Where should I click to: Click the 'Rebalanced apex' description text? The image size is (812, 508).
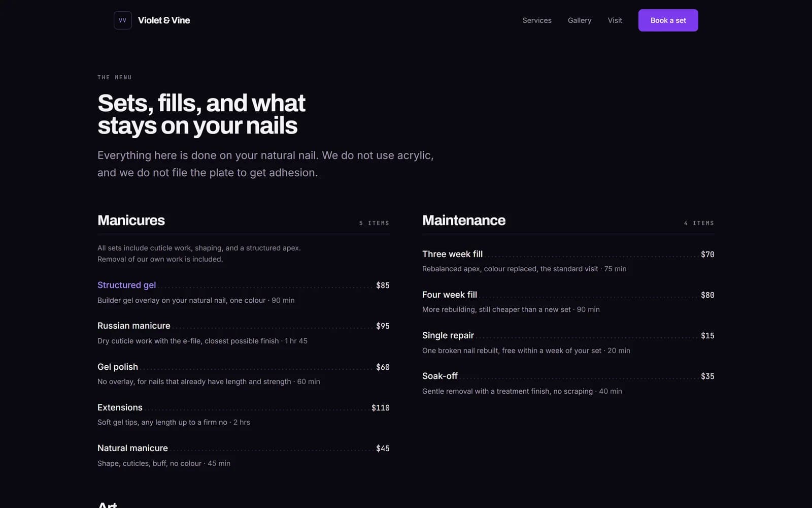524,269
